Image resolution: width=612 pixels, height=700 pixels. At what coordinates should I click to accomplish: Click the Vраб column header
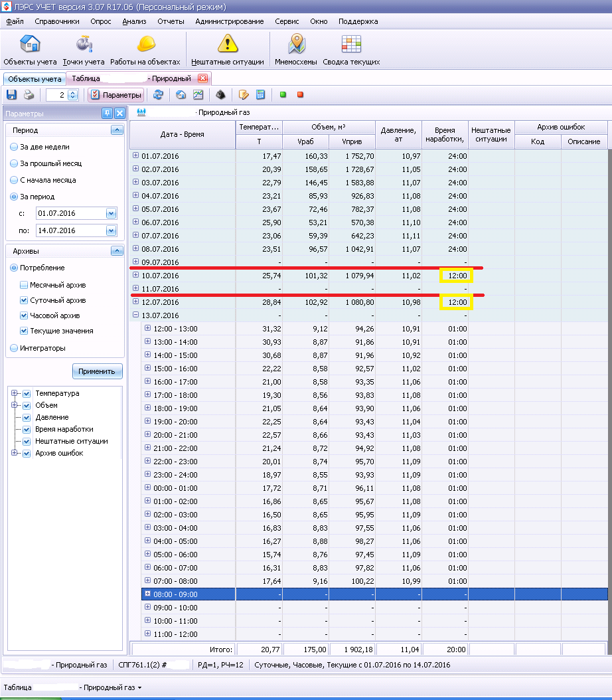click(x=305, y=141)
